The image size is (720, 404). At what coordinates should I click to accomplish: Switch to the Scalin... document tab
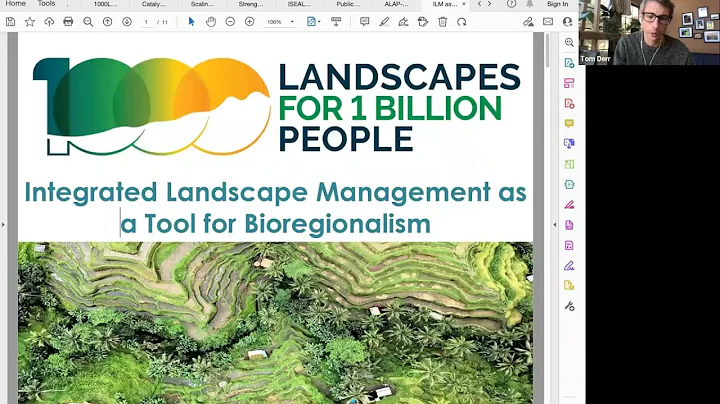202,4
